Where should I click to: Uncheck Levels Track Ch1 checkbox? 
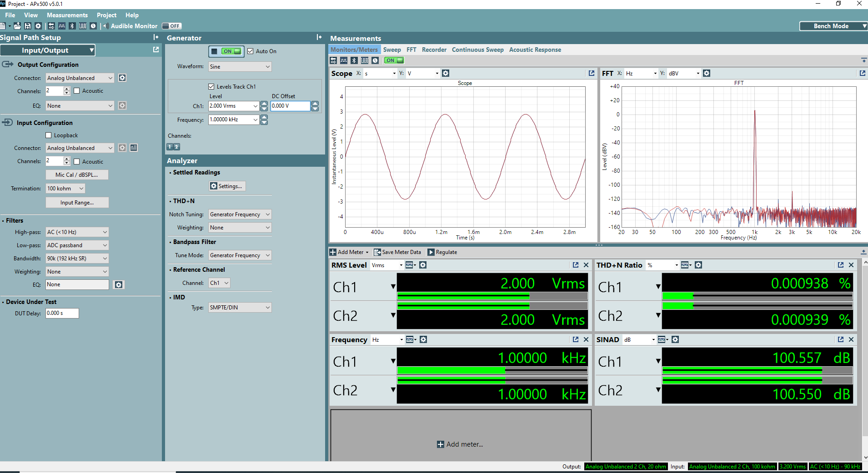[211, 86]
